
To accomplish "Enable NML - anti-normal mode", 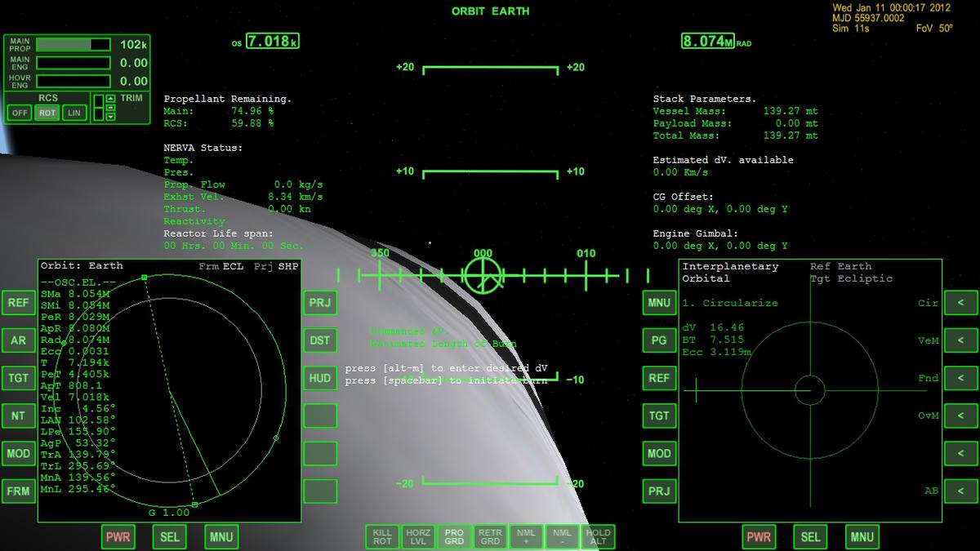I will click(562, 536).
